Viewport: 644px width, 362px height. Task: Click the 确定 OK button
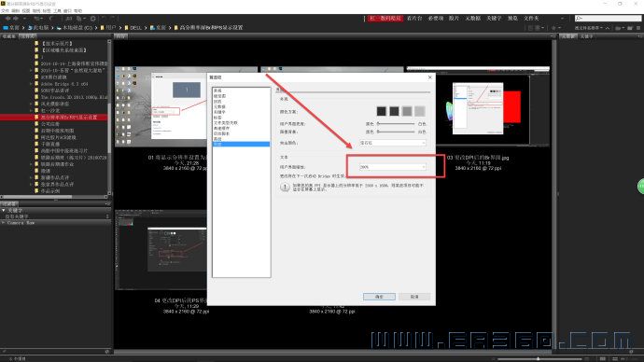point(379,297)
